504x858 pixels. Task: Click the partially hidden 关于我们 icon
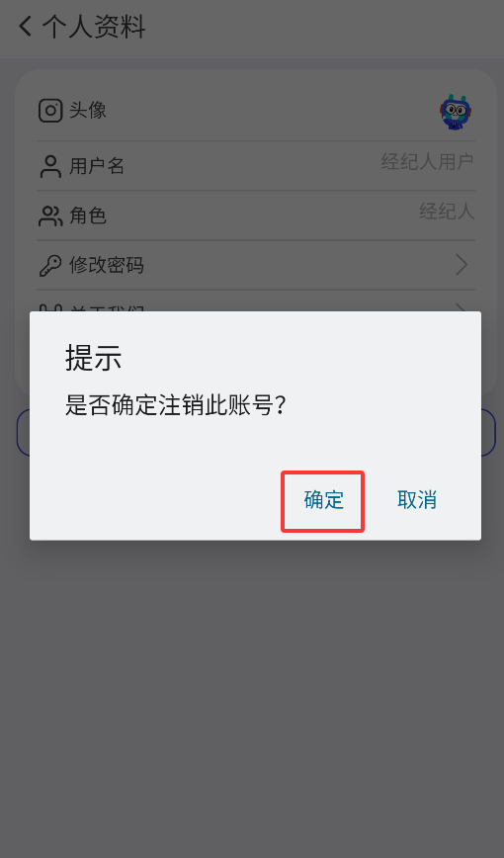(50, 308)
